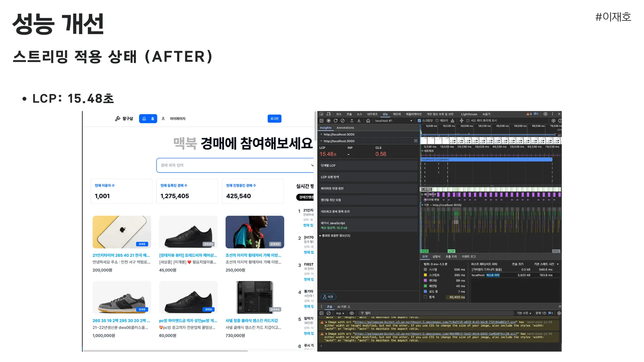Click the 로그인 button on the web page

click(x=275, y=118)
